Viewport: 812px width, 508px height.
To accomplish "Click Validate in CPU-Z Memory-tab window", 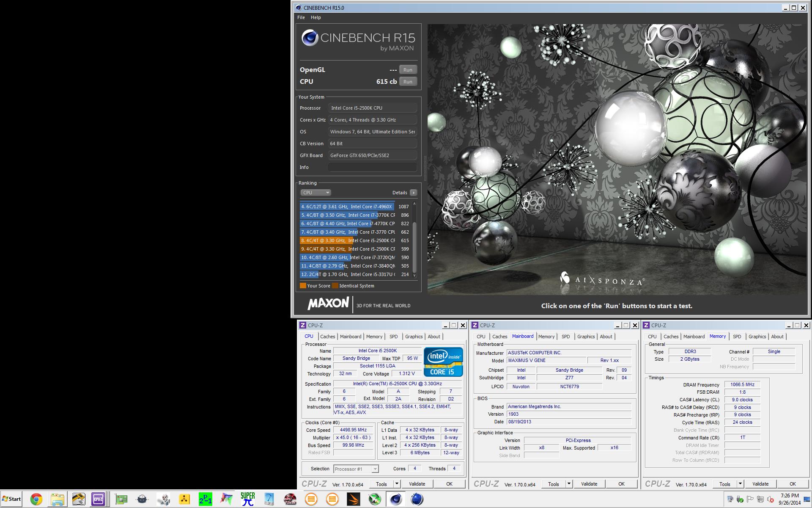I will pos(760,484).
